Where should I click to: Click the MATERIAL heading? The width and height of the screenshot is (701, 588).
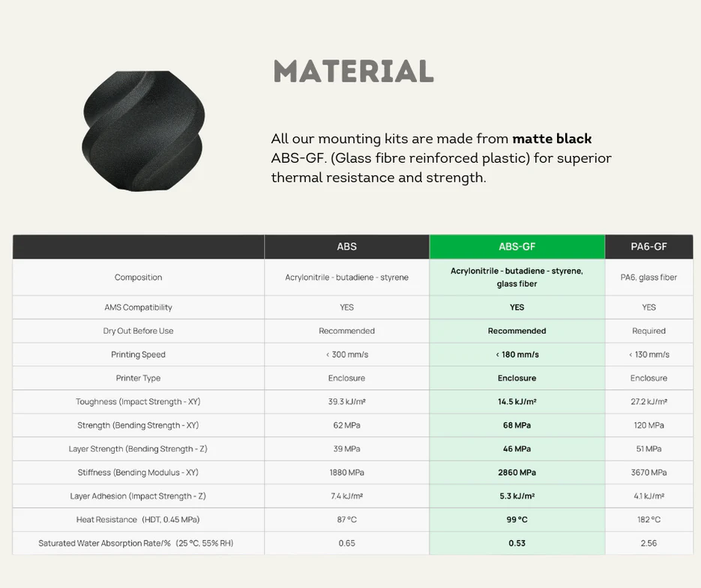coord(353,72)
